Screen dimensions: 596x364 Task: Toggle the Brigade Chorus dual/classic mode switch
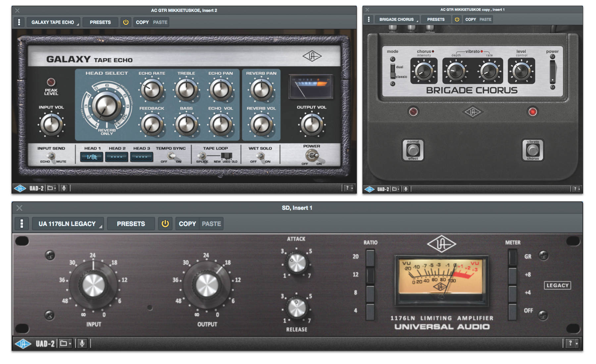tap(393, 71)
